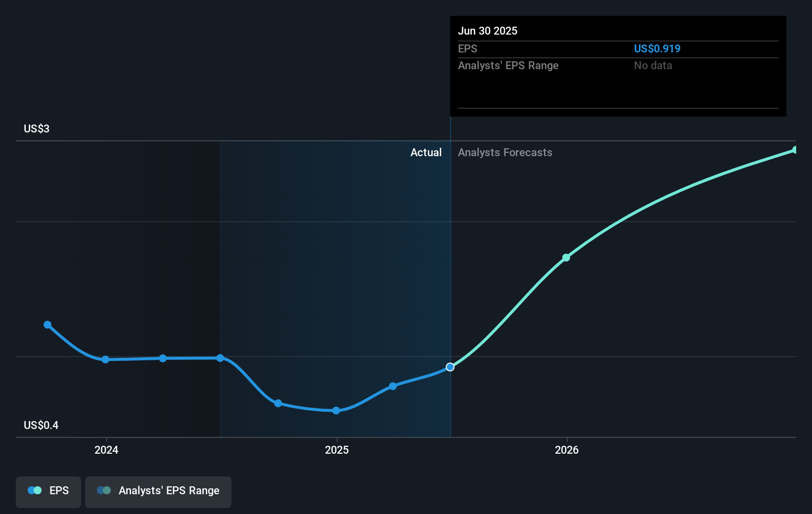Click the EPS data point at 2024 tick
Screen dimensions: 812x514
point(105,359)
